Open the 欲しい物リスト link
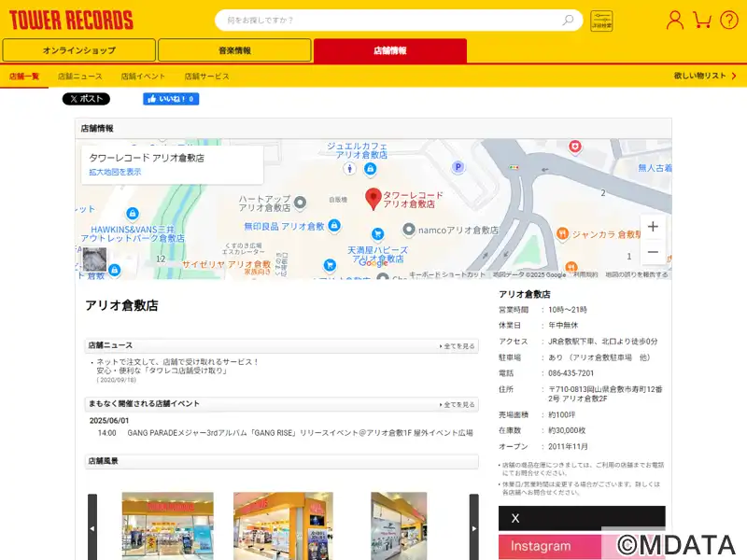This screenshot has height=560, width=747. [705, 76]
